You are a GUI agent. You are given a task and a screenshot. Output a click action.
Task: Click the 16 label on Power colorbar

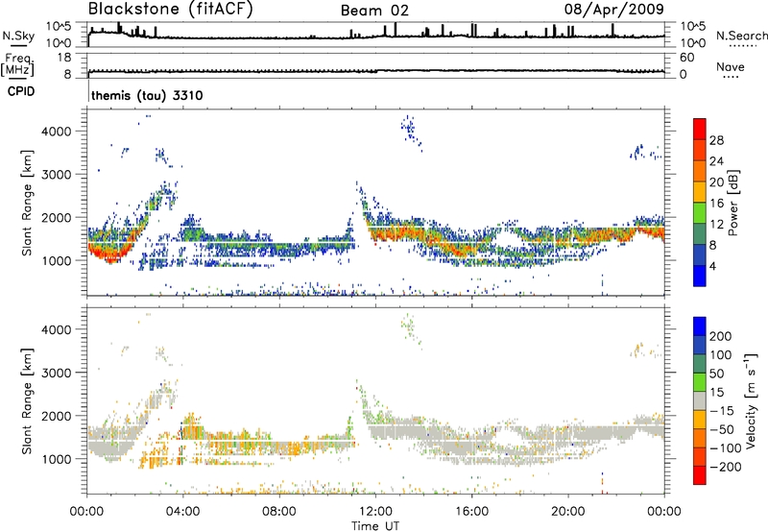[x=716, y=204]
